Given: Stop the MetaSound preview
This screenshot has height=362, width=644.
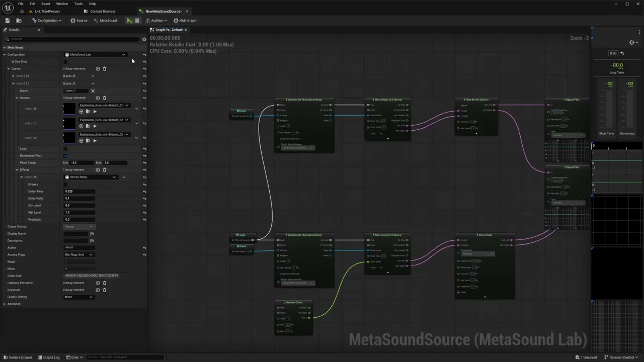Looking at the screenshot, I should 137,21.
